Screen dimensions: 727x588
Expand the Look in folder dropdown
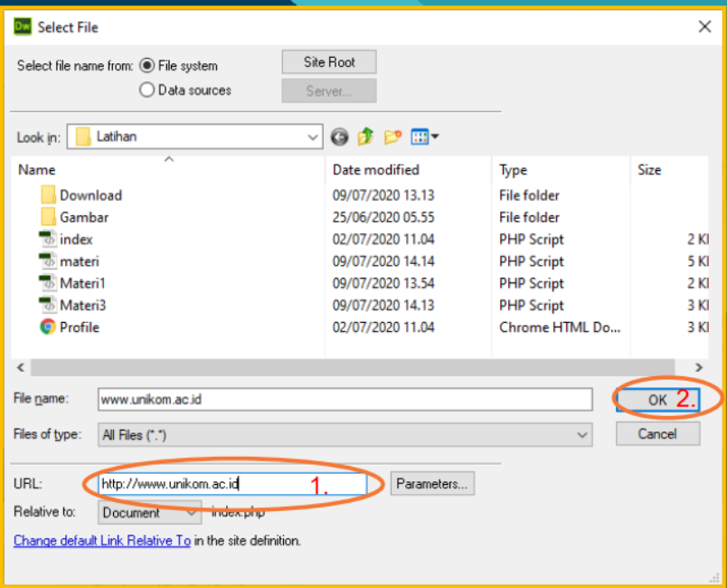point(313,138)
